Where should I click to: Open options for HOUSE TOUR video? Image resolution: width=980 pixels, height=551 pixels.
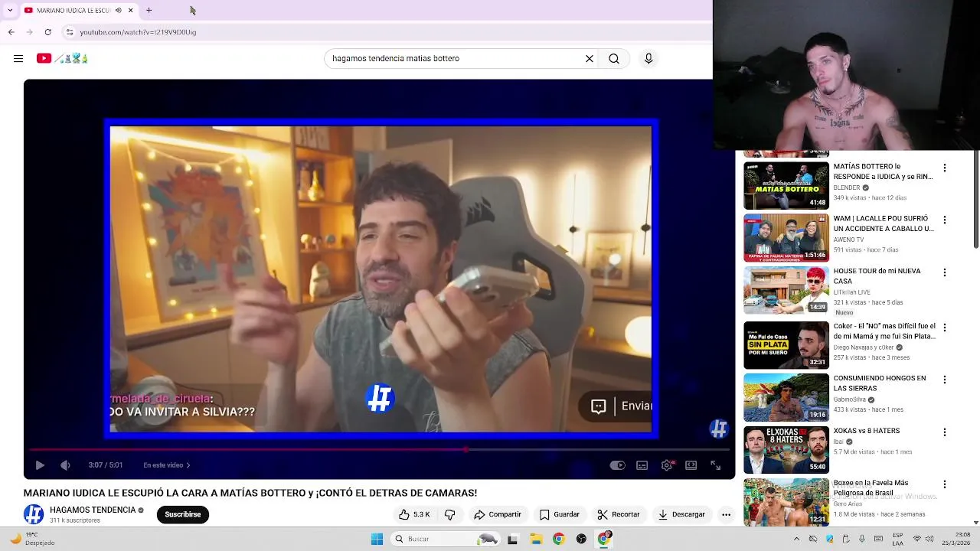(944, 272)
